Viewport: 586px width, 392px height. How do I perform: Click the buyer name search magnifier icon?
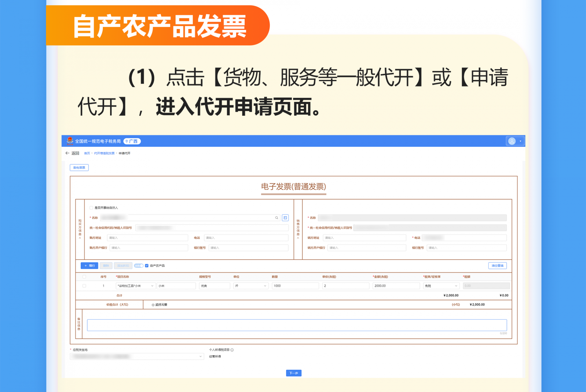click(277, 218)
